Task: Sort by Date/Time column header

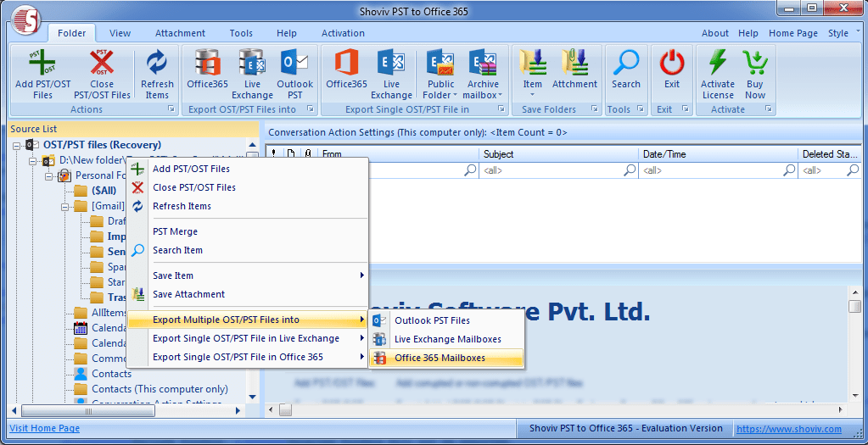Action: pyautogui.click(x=719, y=154)
